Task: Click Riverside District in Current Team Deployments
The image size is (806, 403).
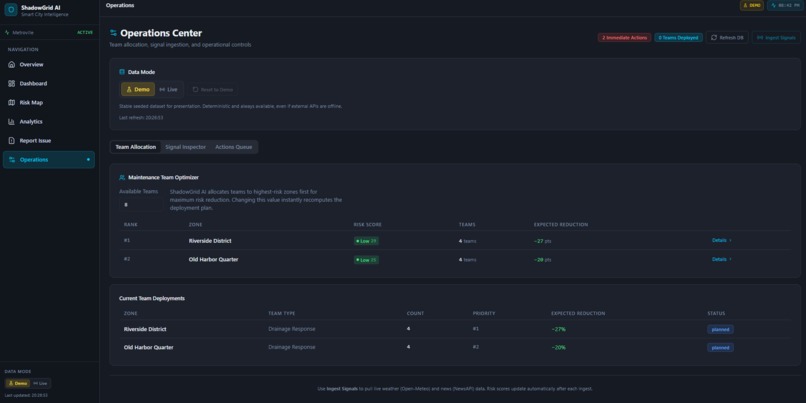Action: click(145, 329)
